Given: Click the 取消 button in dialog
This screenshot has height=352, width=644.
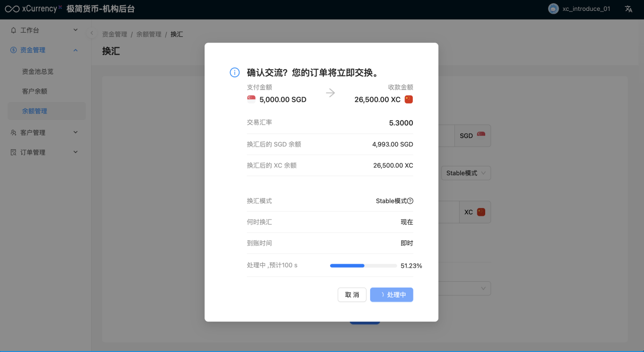Looking at the screenshot, I should tap(352, 295).
